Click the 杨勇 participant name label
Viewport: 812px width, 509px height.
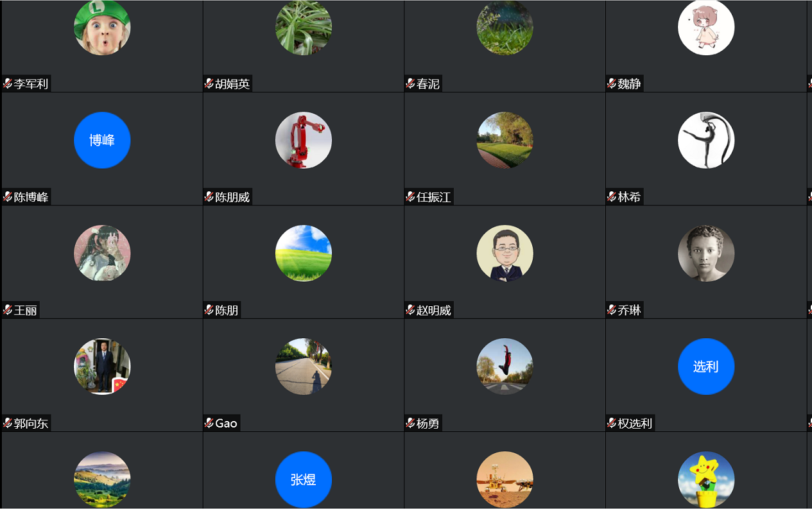tap(428, 423)
